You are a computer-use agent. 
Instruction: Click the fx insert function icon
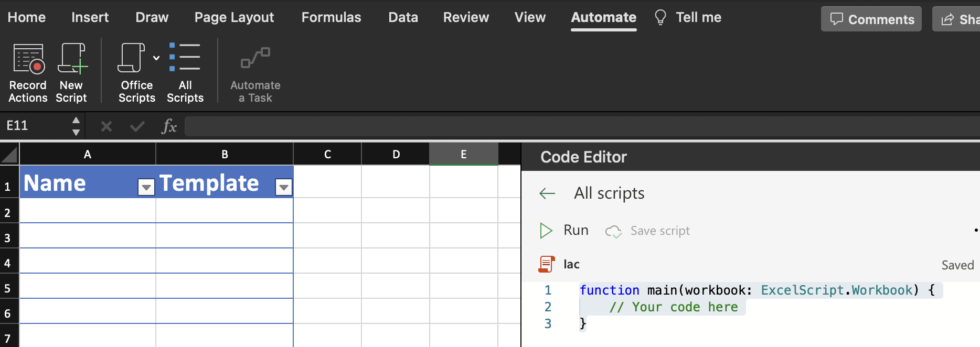click(x=168, y=126)
